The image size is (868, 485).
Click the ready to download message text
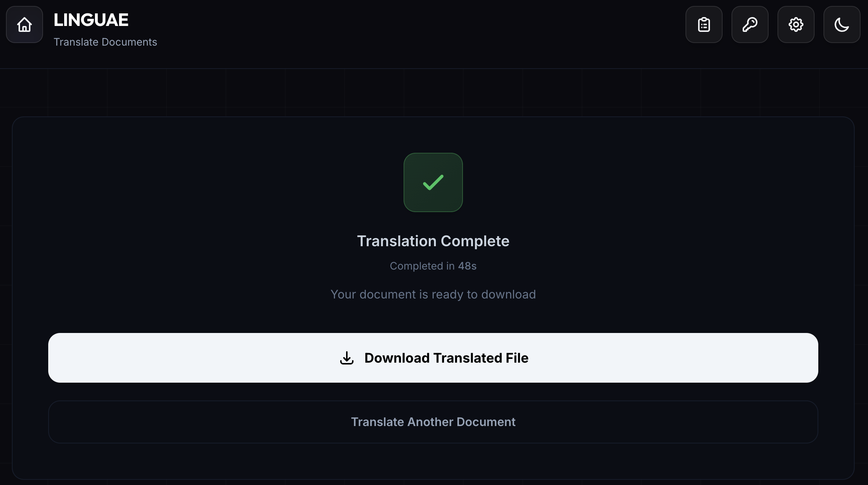tap(433, 294)
